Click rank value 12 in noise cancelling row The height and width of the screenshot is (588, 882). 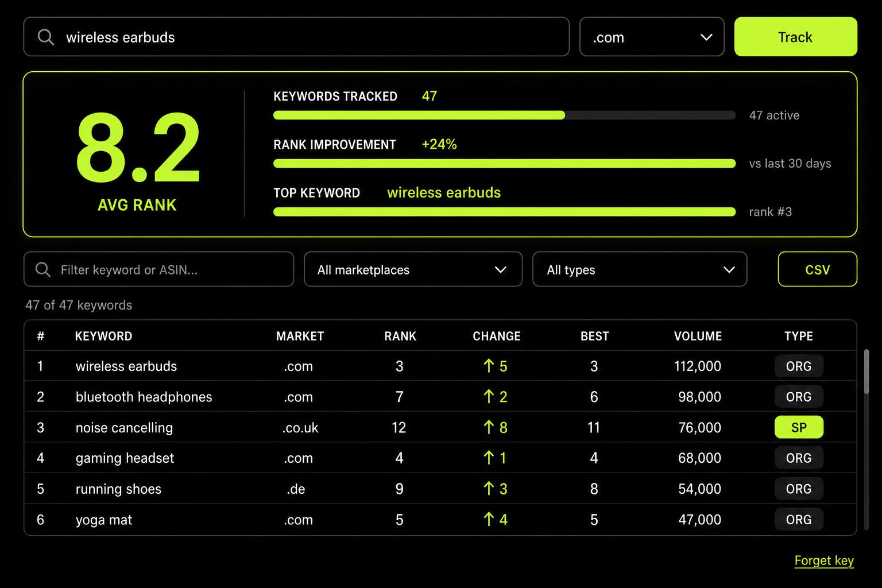click(399, 427)
